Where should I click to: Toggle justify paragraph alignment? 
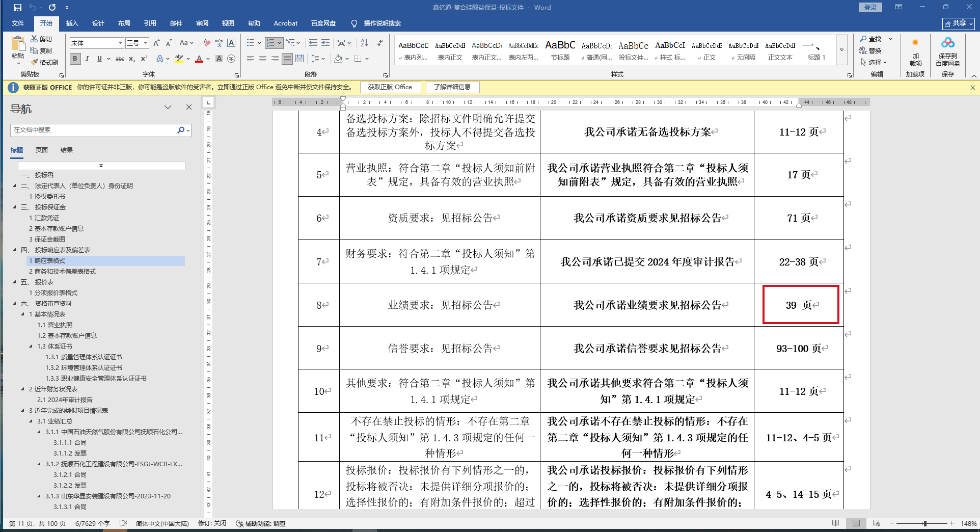pyautogui.click(x=287, y=59)
